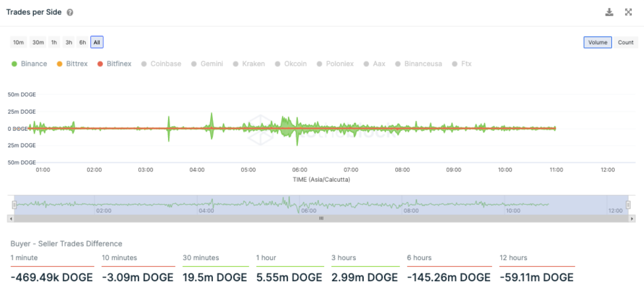Select the 10m time range
644x295 pixels.
[18, 42]
